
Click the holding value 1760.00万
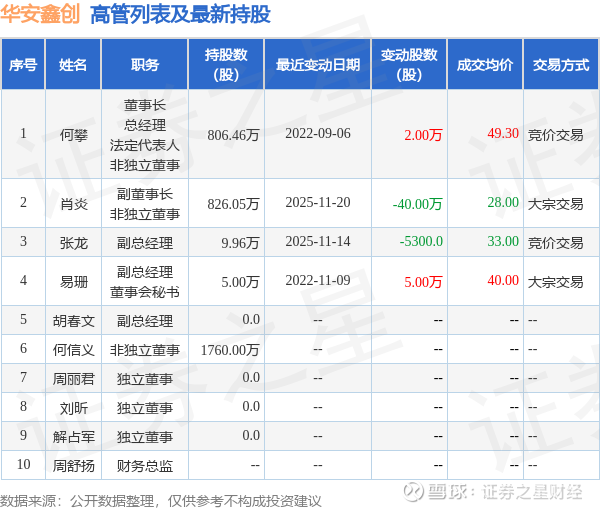pyautogui.click(x=230, y=350)
